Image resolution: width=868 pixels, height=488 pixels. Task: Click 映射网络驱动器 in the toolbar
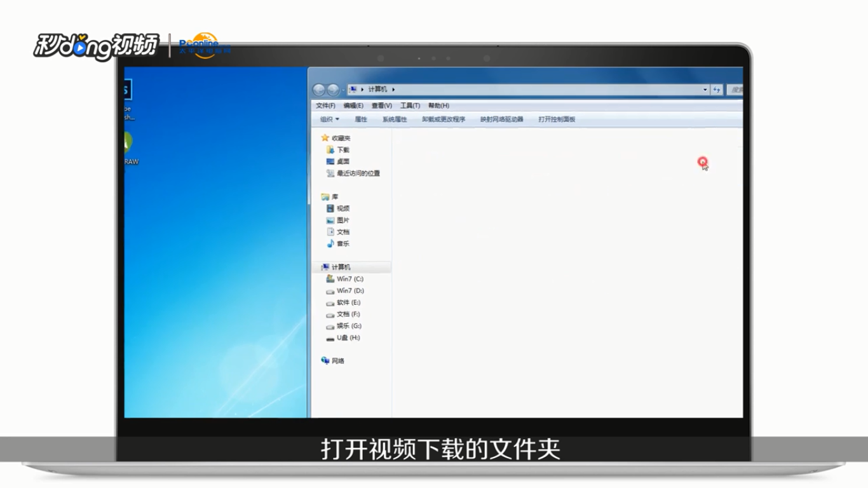pos(501,119)
